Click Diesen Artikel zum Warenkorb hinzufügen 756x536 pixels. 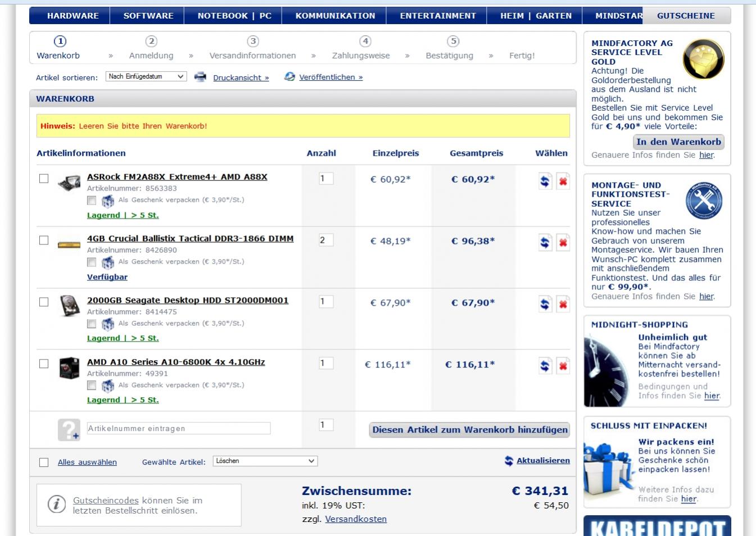coord(469,430)
